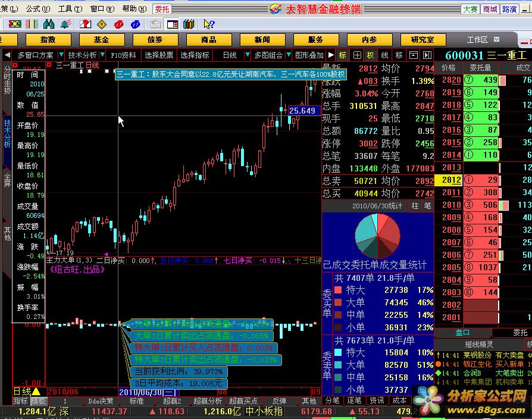Image resolution: width=532 pixels, height=419 pixels.
Task: Expand the 多窗口方案 dropdown arrow
Action: coord(61,54)
